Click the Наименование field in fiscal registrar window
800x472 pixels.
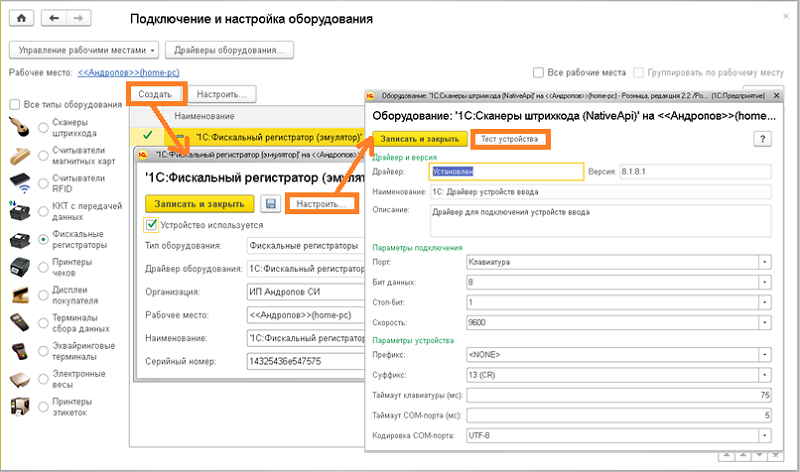pyautogui.click(x=306, y=338)
